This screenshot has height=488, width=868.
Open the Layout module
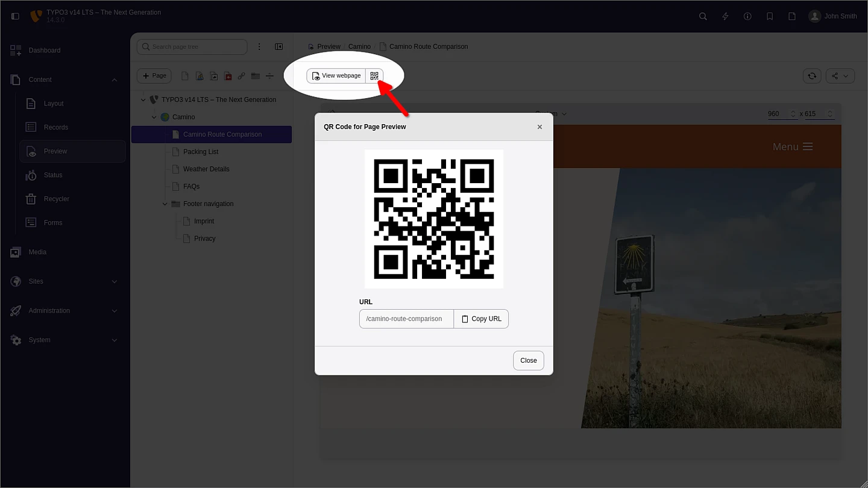point(54,104)
